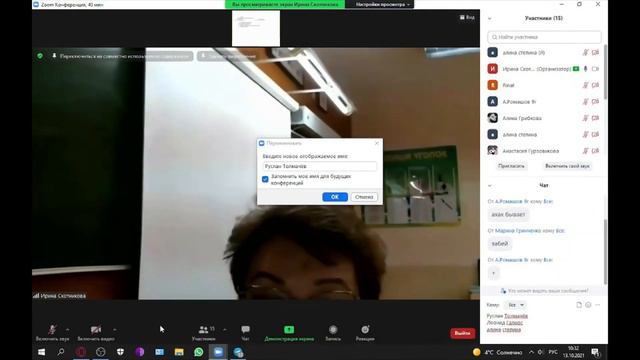
Task: Open File Explorer folder on taskbar
Action: tap(179, 352)
